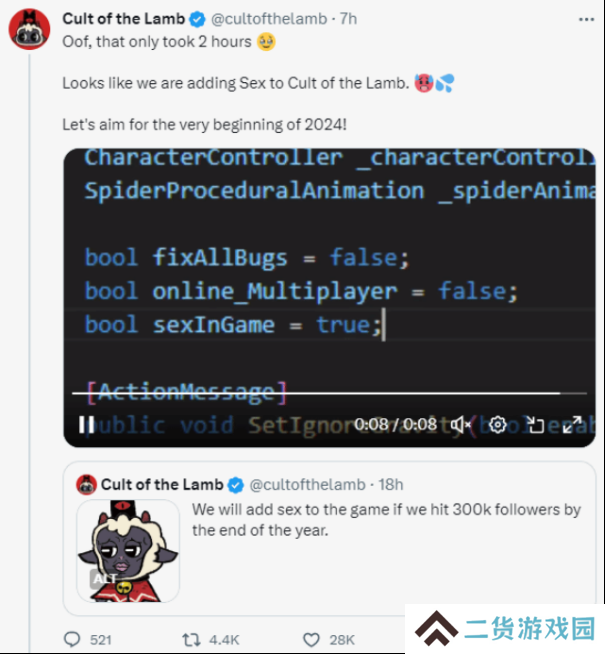Image resolution: width=605 pixels, height=654 pixels.
Task: Click the small avatar in quoted tweet
Action: click(86, 485)
